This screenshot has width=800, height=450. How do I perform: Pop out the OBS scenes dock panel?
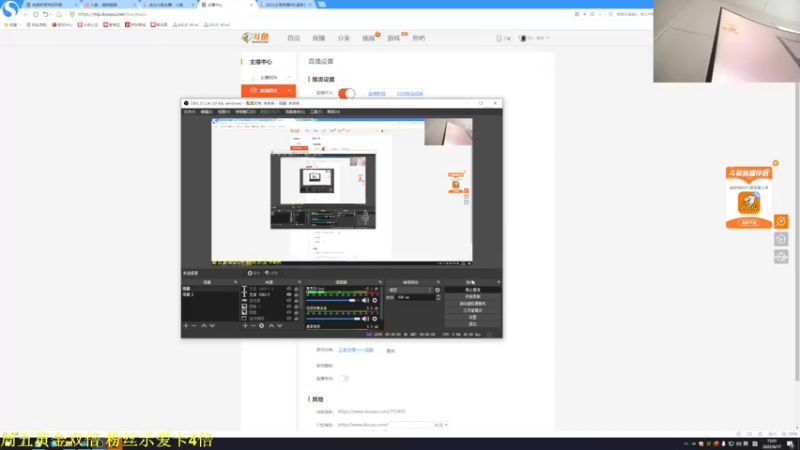[x=235, y=282]
